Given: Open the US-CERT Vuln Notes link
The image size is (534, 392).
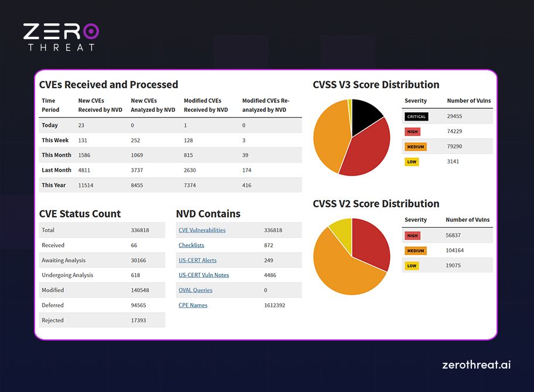Looking at the screenshot, I should [x=203, y=275].
